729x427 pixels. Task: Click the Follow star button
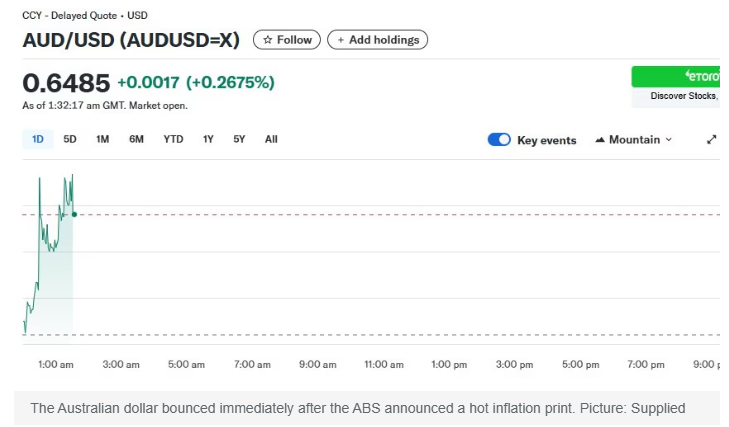tap(286, 40)
